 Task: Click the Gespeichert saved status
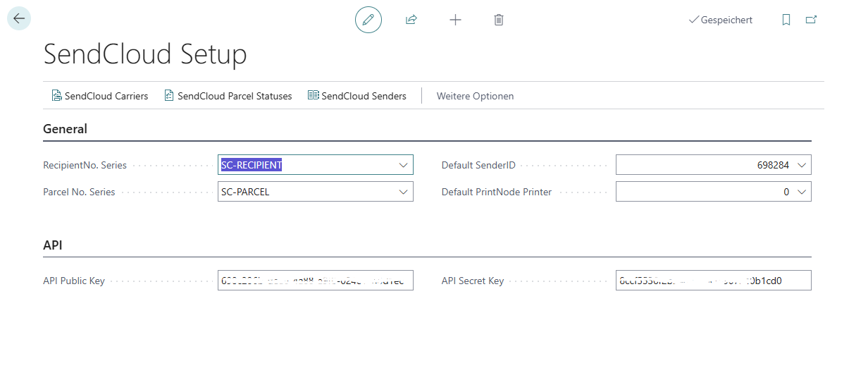[x=720, y=20]
